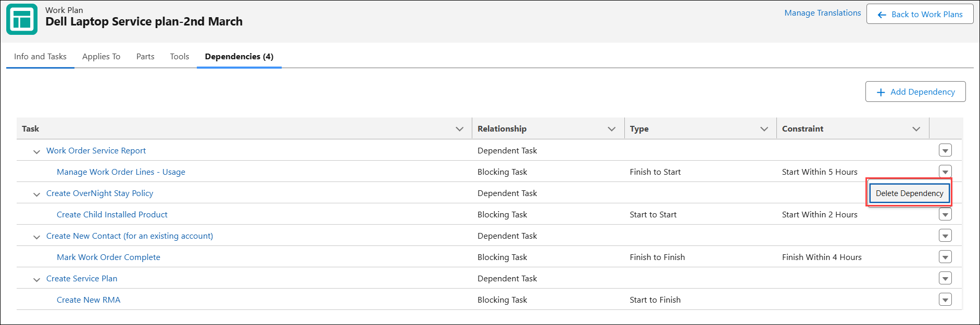Viewport: 980px width, 325px height.
Task: Open Manage Work Order Lines - Usage link
Action: [x=121, y=172]
